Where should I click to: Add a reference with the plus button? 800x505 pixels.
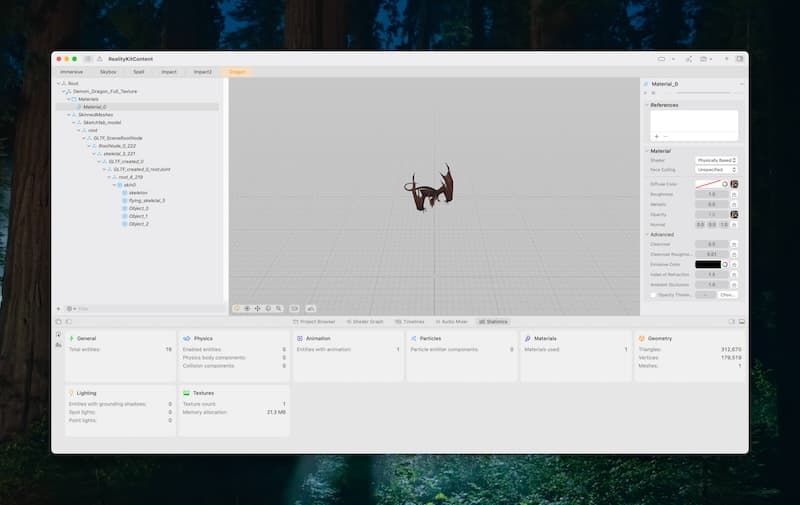(x=656, y=135)
